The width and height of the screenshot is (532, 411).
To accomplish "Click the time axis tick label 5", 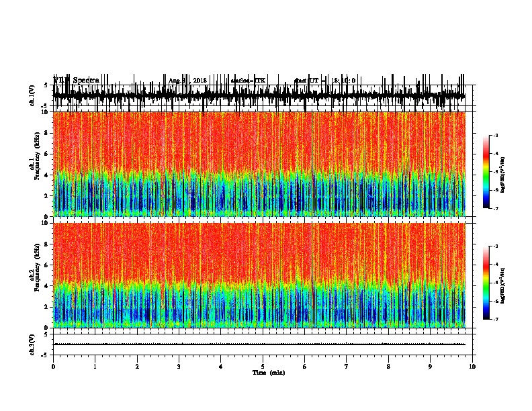I will coord(263,367).
